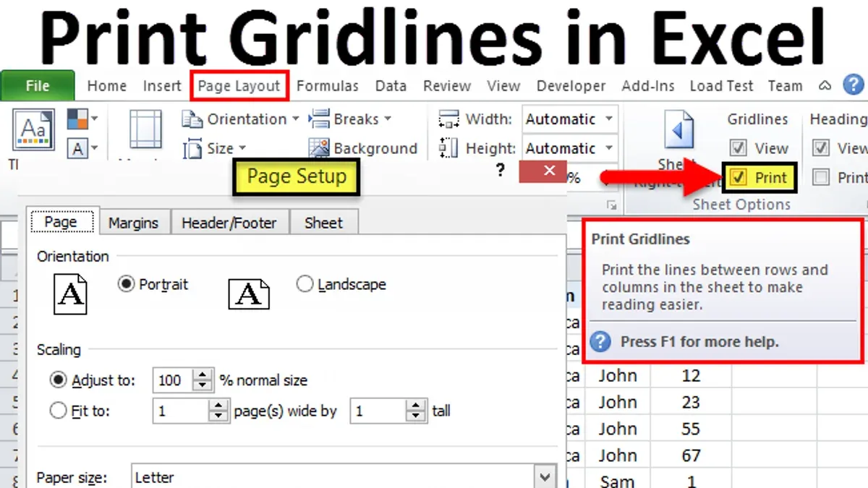
Task: Open the Formulas tab
Action: pyautogui.click(x=328, y=86)
